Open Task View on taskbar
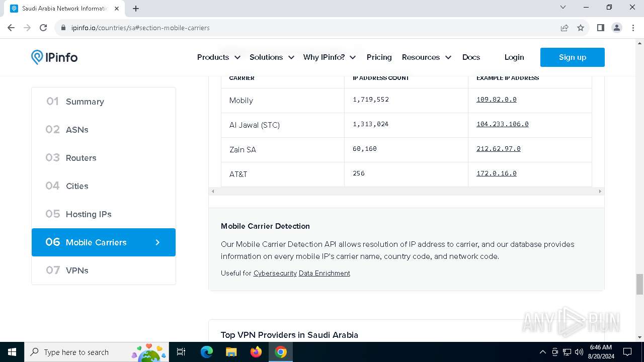Image resolution: width=644 pixels, height=362 pixels. [182, 352]
